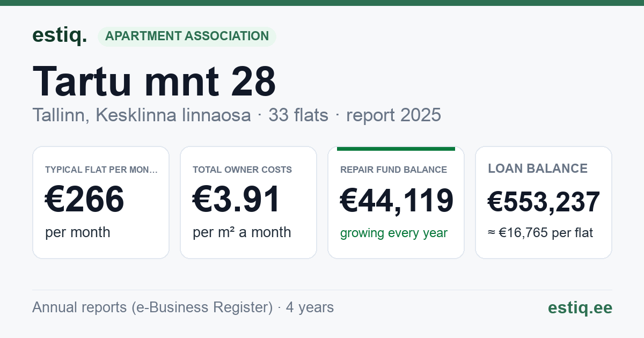Click the Tallinn, Kesklinna linnaosa subtitle

[142, 115]
